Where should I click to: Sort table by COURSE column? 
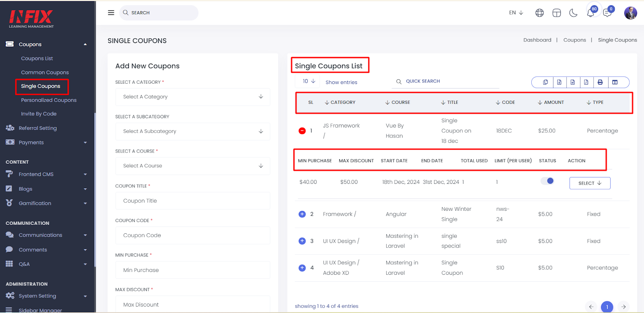[x=398, y=102]
